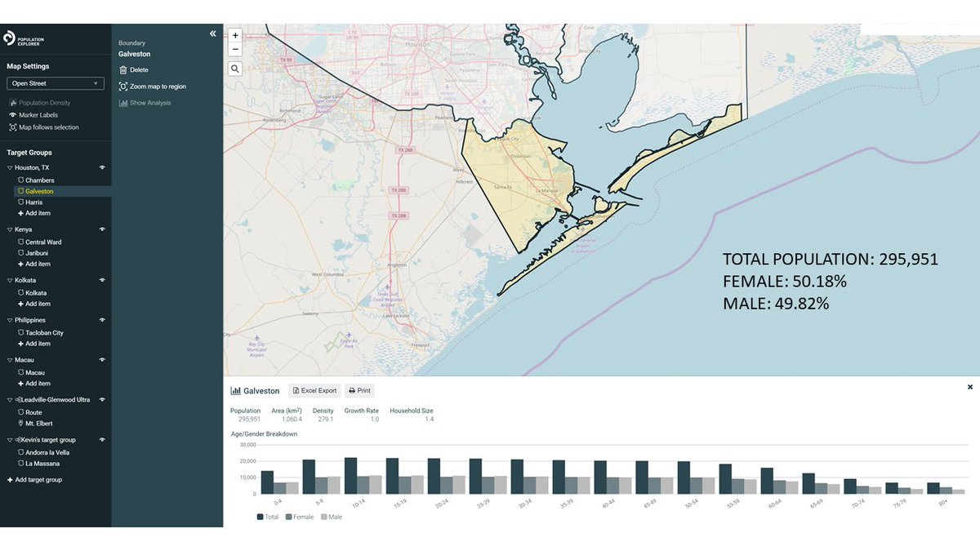The image size is (980, 551).
Task: Add a new target group
Action: (34, 480)
